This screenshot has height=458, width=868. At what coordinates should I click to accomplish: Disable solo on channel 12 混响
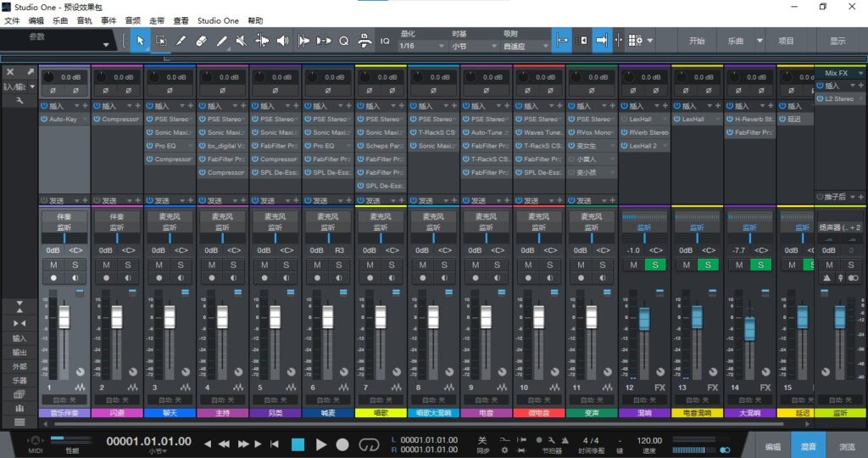coord(654,265)
